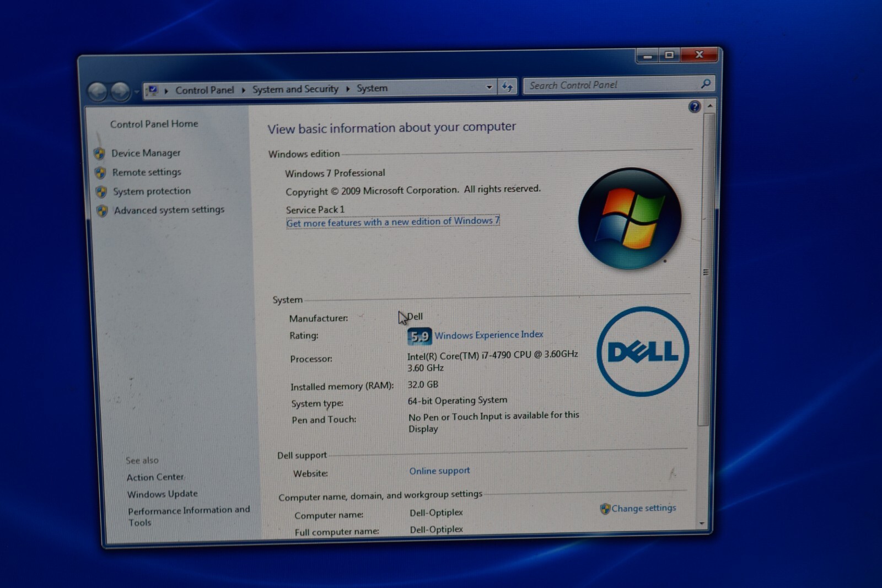
Task: Click the Copyright 2009 Microsoft Corporation text
Action: point(413,190)
